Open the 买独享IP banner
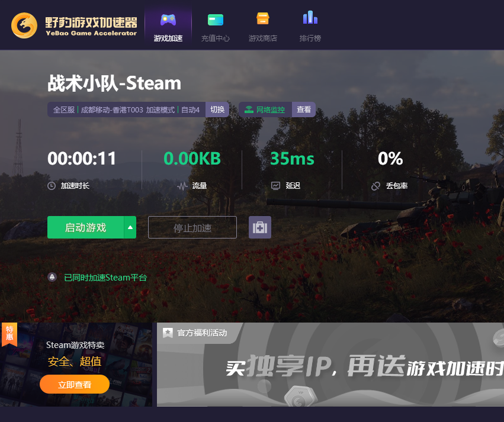The height and width of the screenshot is (422, 504). tap(330, 365)
